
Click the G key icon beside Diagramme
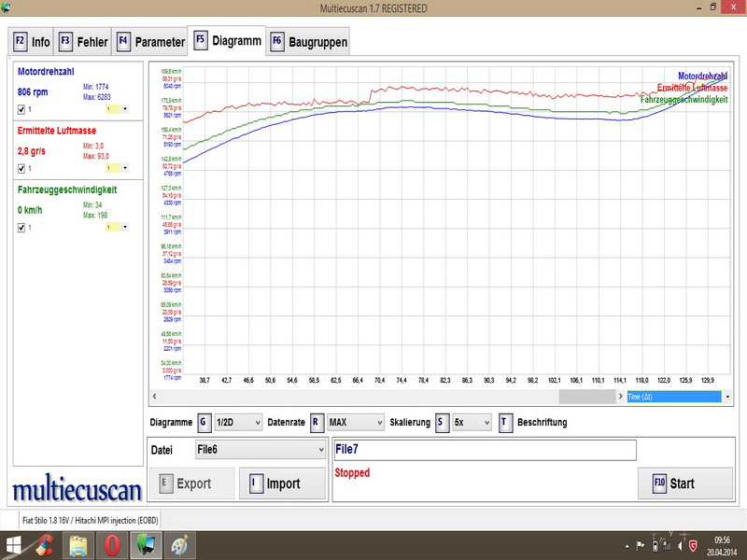coord(204,422)
